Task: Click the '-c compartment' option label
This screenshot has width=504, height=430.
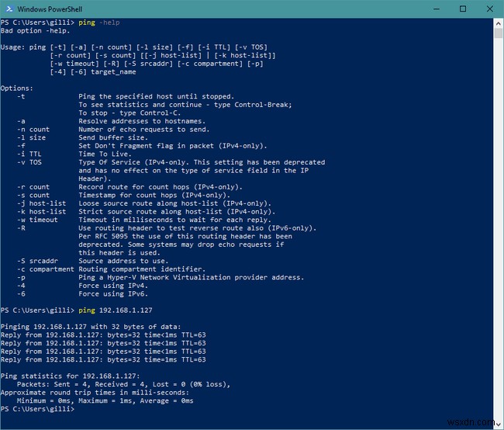Action: pos(45,269)
